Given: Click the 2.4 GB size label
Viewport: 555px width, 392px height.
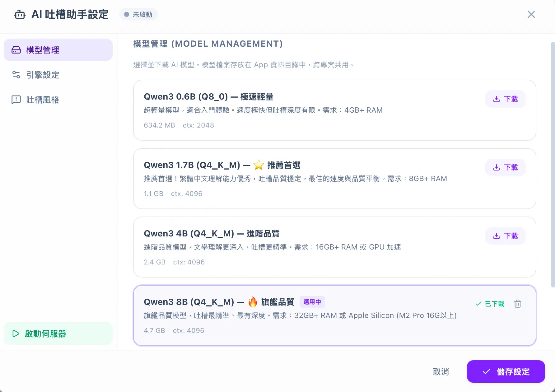Looking at the screenshot, I should click(x=155, y=262).
